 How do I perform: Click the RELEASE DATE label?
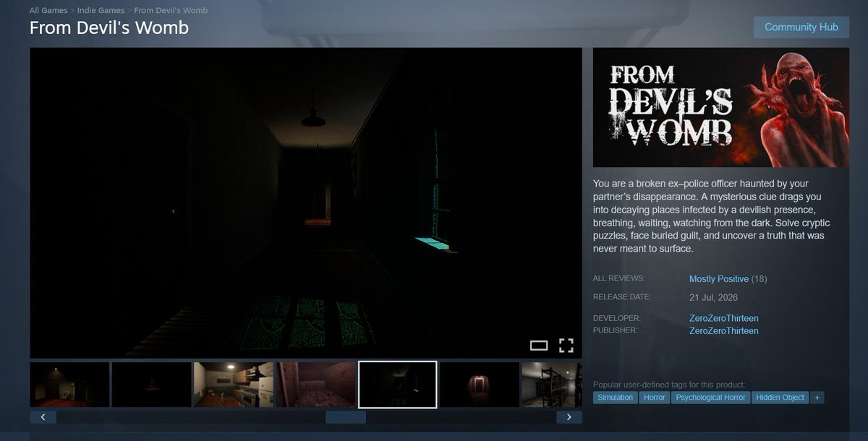click(x=622, y=296)
